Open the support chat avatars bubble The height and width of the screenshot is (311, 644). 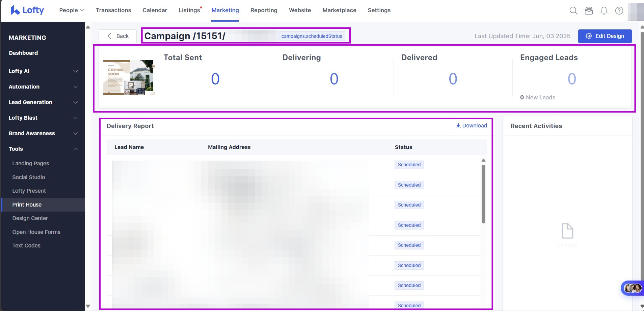633,288
